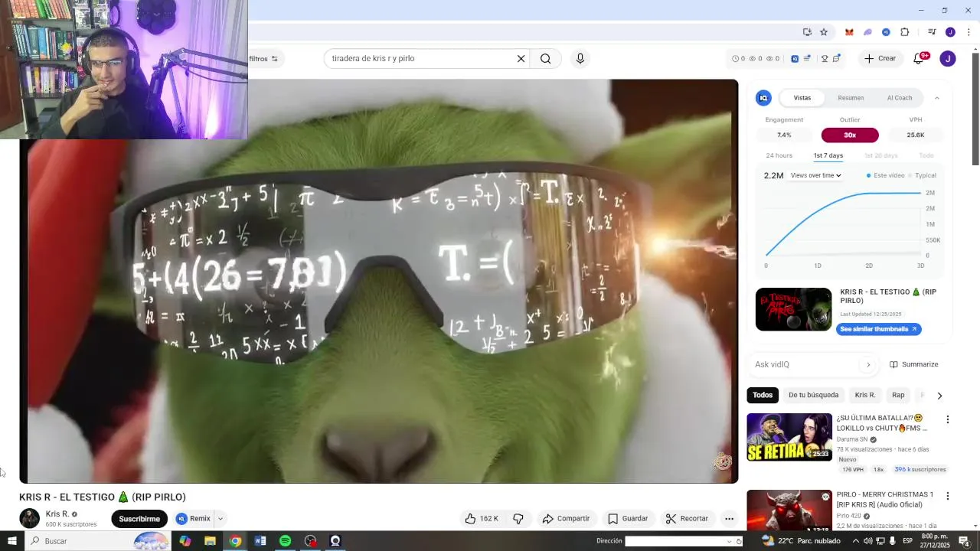Select the Kris R. chip
Image resolution: width=980 pixels, height=551 pixels.
(x=865, y=395)
